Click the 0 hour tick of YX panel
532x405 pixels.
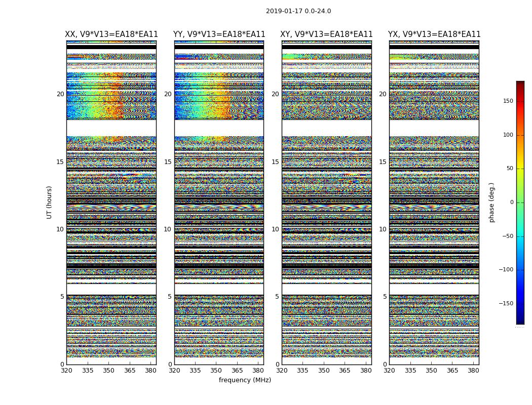pos(385,364)
